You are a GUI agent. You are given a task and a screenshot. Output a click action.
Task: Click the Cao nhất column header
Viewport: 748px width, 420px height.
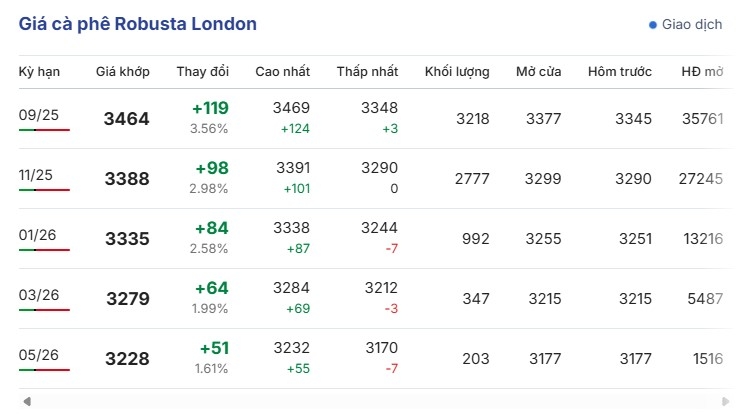coord(282,72)
